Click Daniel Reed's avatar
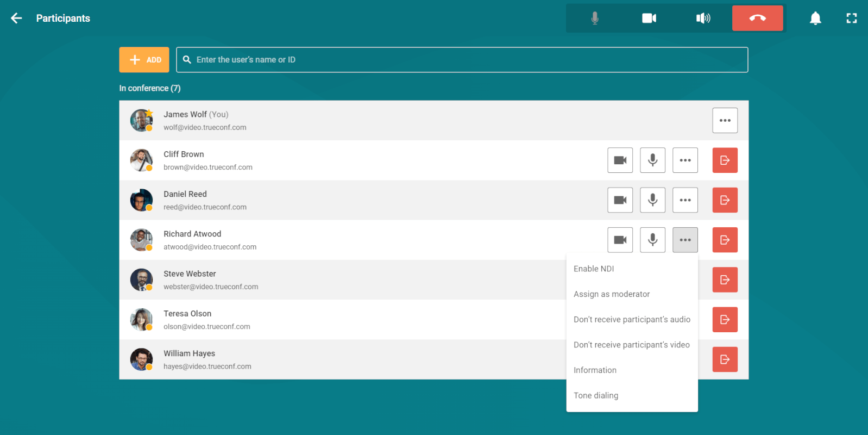The height and width of the screenshot is (435, 868). 141,200
